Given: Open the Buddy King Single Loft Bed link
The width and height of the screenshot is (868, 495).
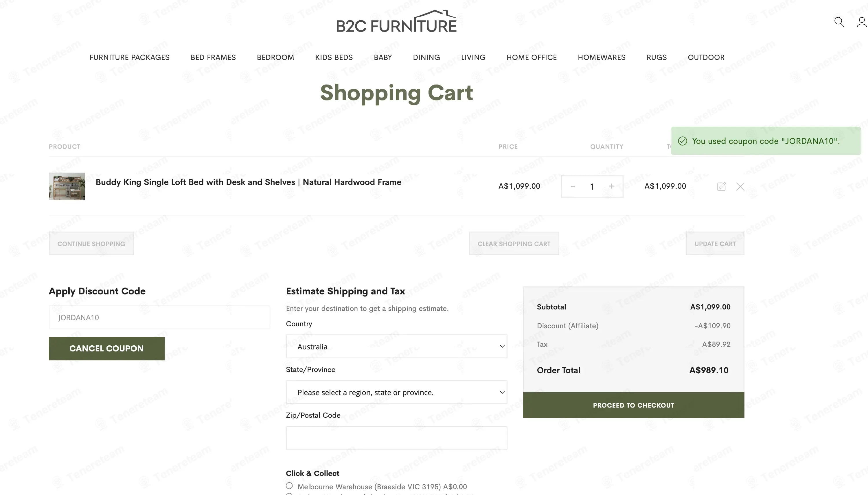Looking at the screenshot, I should (248, 182).
